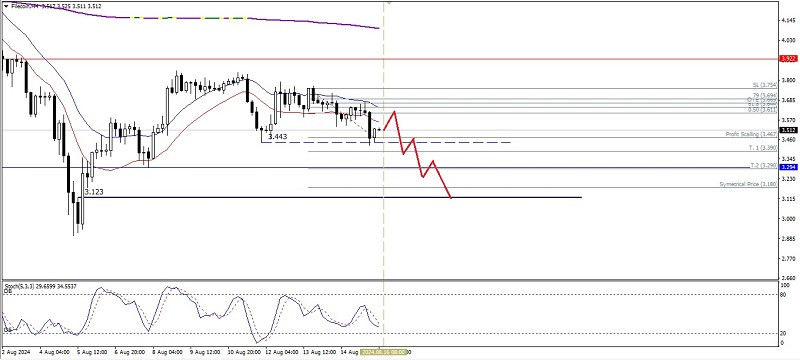
Task: Click the 3.123 support level text
Action: (x=94, y=192)
